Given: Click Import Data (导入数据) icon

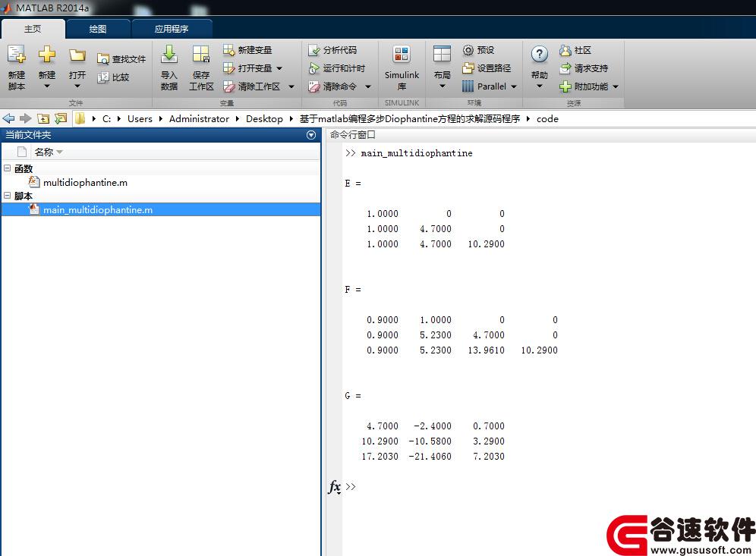Looking at the screenshot, I should [169, 54].
